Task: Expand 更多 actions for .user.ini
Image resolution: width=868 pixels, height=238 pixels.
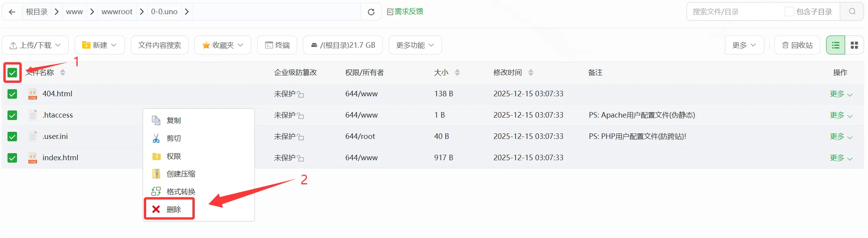Action: tap(841, 137)
